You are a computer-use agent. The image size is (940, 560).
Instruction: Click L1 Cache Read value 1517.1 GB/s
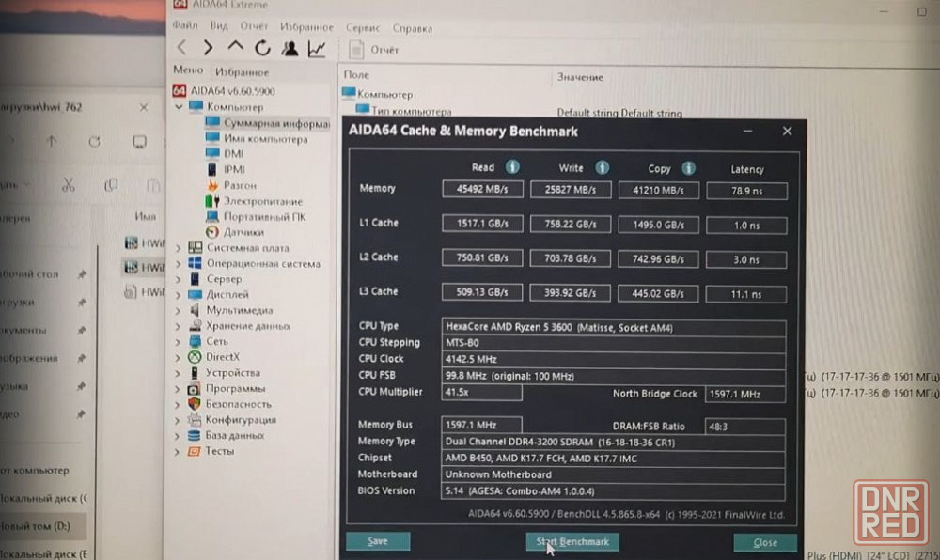tap(482, 224)
